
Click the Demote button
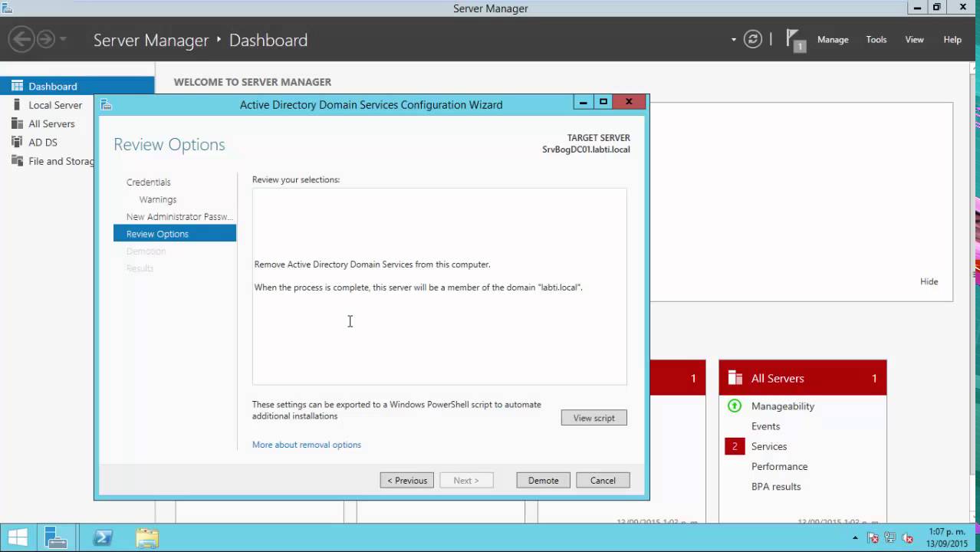click(543, 481)
